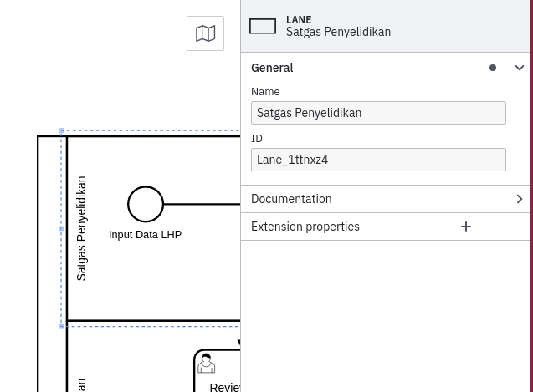The width and height of the screenshot is (533, 392).
Task: Toggle the minimap with the map icon
Action: [x=205, y=33]
